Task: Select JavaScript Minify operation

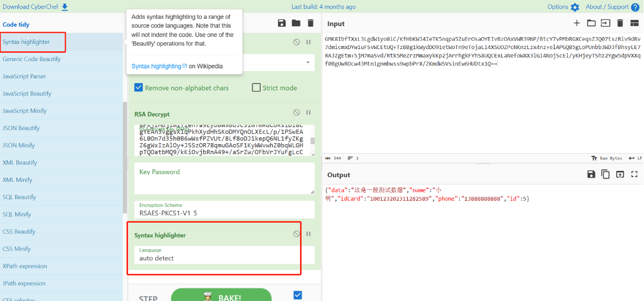Action: pos(61,111)
